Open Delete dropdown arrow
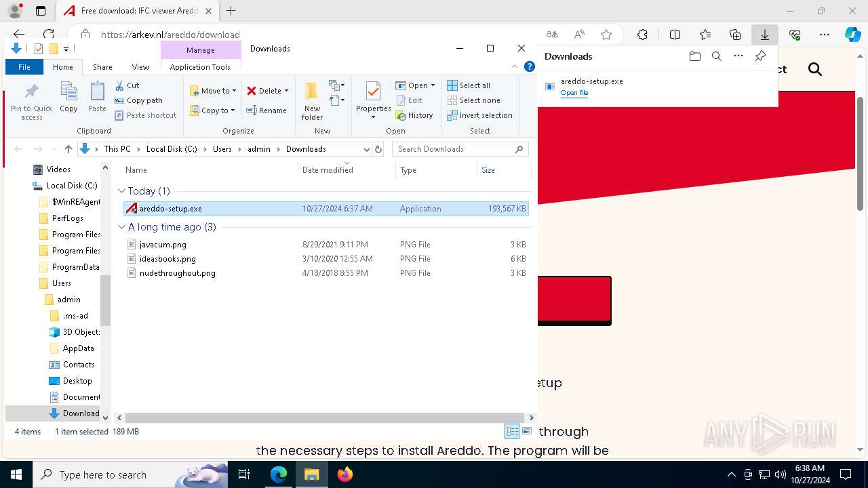868x488 pixels. click(286, 91)
